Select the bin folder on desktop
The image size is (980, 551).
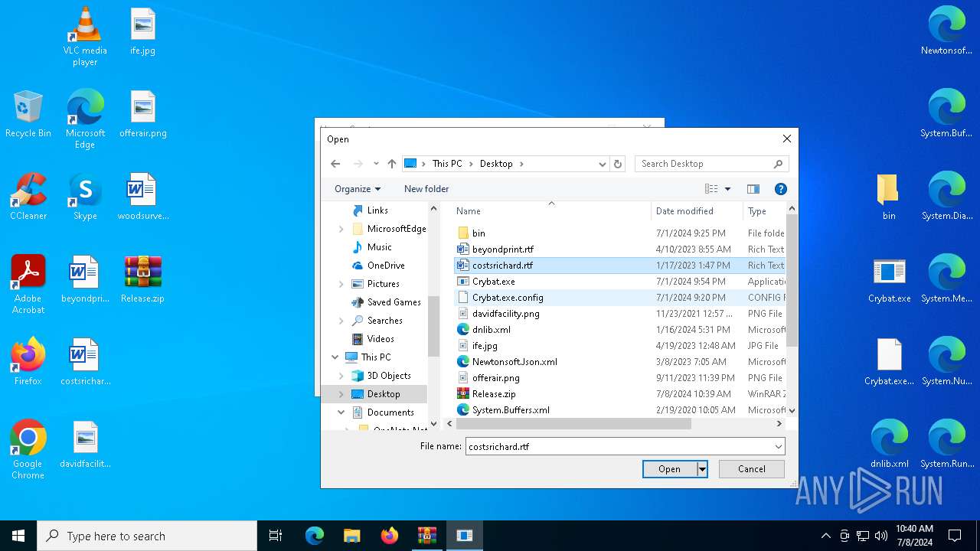coord(889,196)
